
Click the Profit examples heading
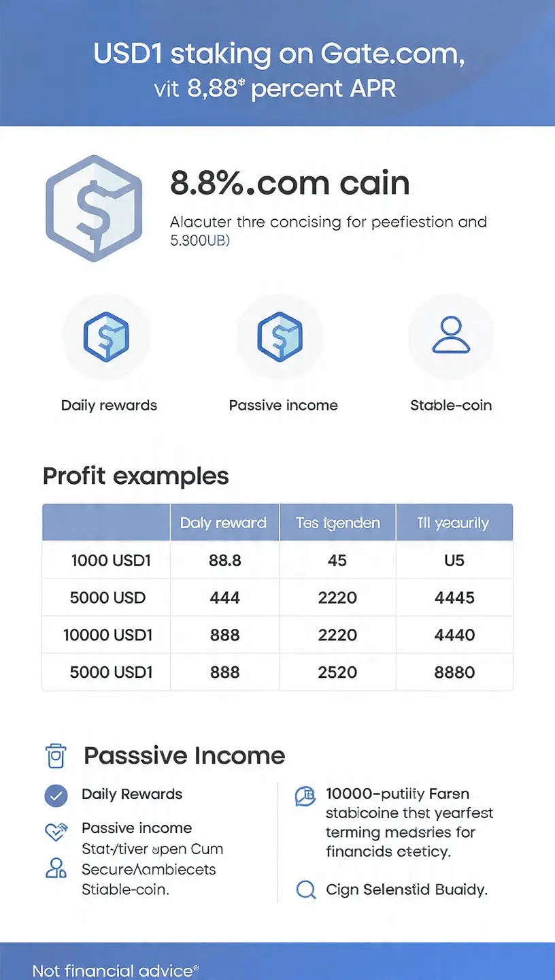(x=135, y=476)
